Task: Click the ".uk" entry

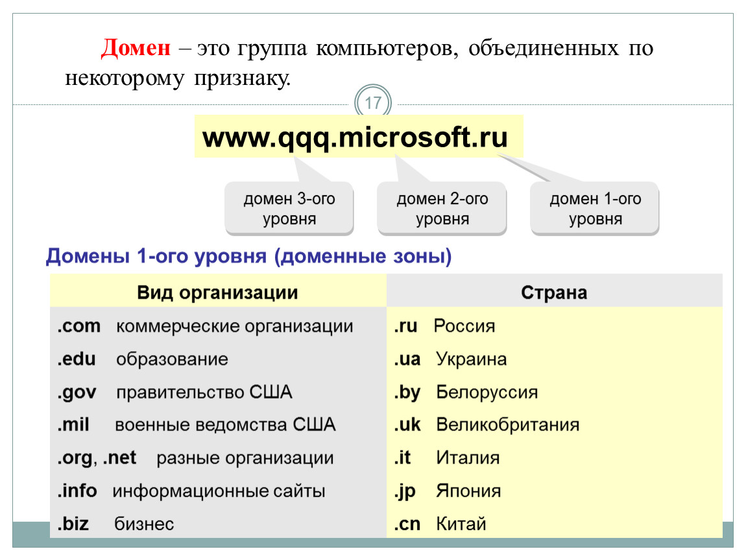Action: tap(407, 424)
